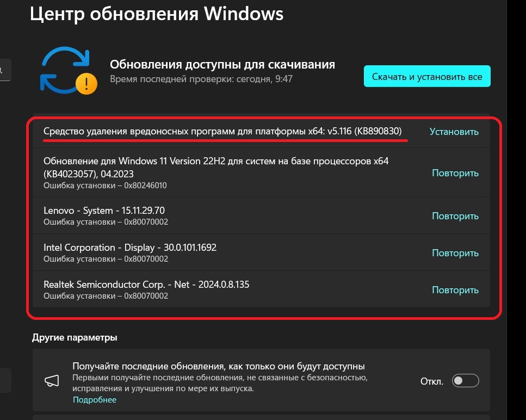526x420 pixels.
Task: Click the megaphone icon in other options
Action: [x=52, y=380]
